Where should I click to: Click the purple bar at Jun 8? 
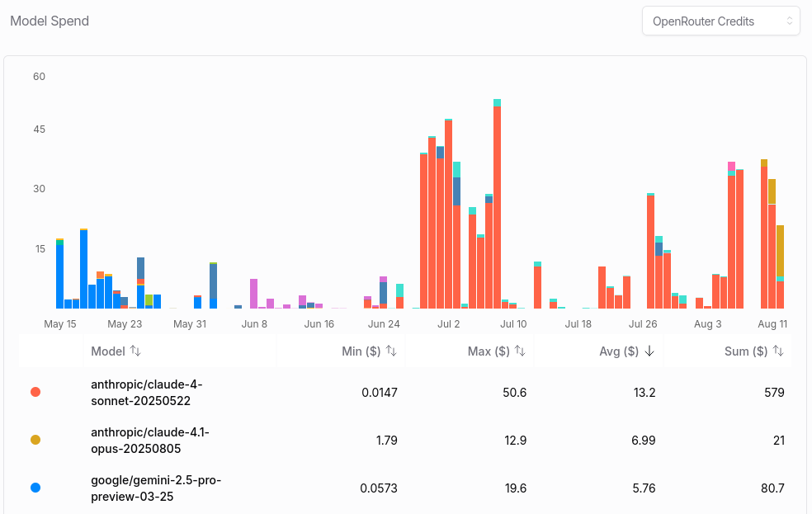[x=254, y=294]
